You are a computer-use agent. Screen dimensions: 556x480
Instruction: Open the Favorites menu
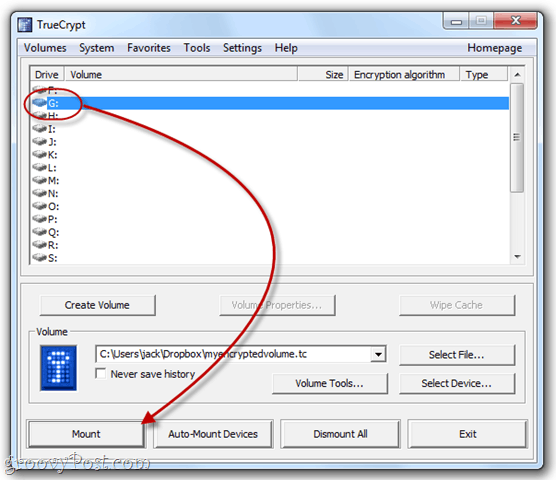[x=149, y=48]
